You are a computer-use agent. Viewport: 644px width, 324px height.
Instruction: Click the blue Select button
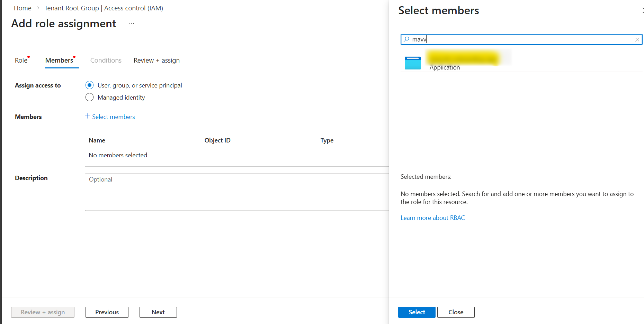point(417,312)
